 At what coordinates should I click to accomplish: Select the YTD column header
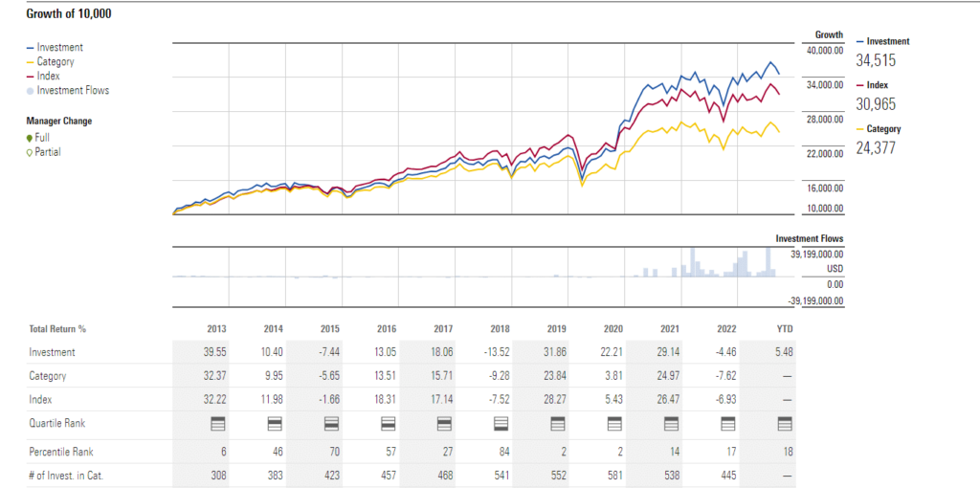[x=784, y=329]
